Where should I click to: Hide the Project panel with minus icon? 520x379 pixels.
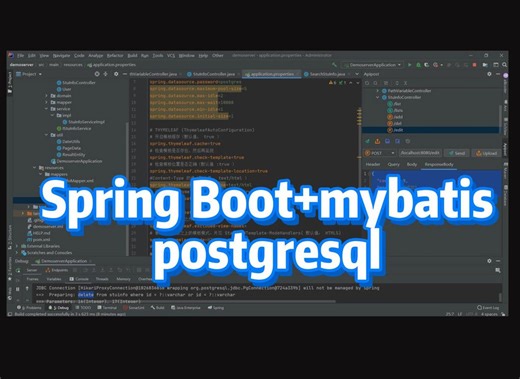125,74
